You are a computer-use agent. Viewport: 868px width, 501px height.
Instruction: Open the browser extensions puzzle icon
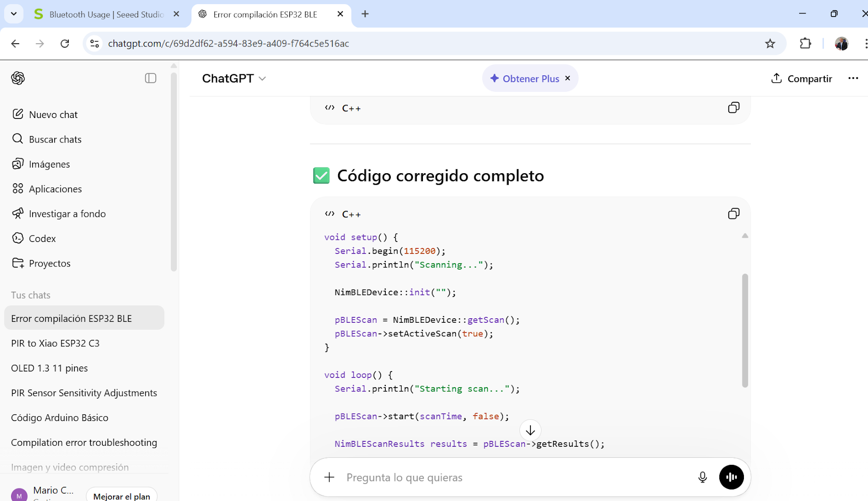point(805,44)
